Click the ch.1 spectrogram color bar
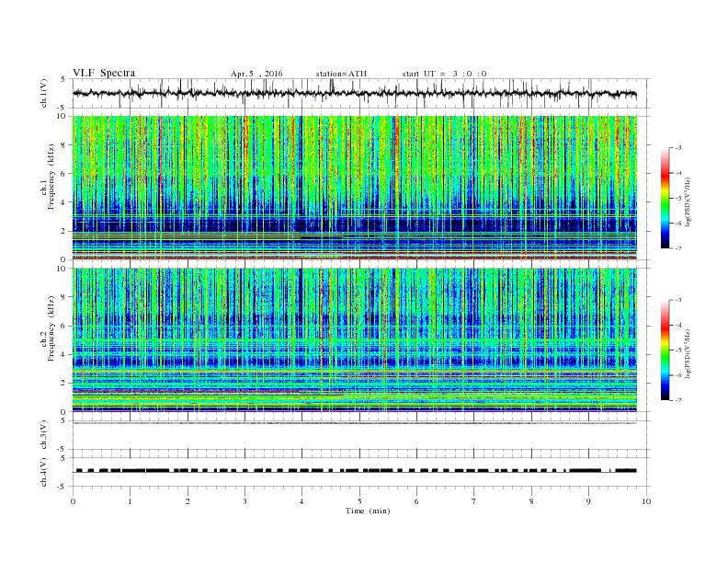Viewport: 728px width, 563px height. [x=665, y=198]
